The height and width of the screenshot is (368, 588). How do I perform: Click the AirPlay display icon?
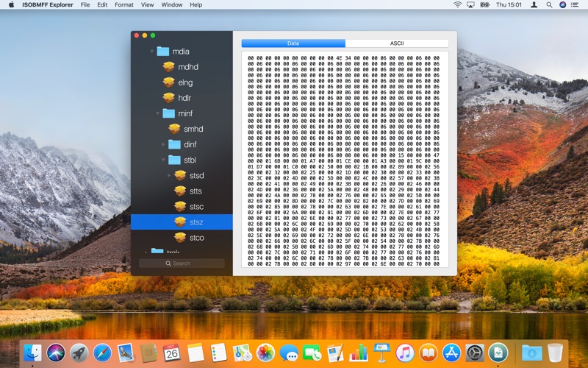point(470,5)
